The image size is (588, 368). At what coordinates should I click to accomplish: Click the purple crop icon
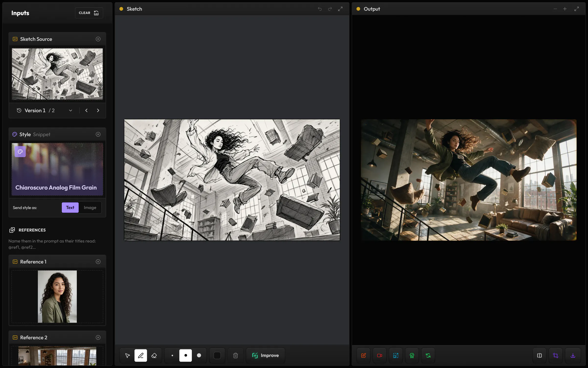coord(556,355)
